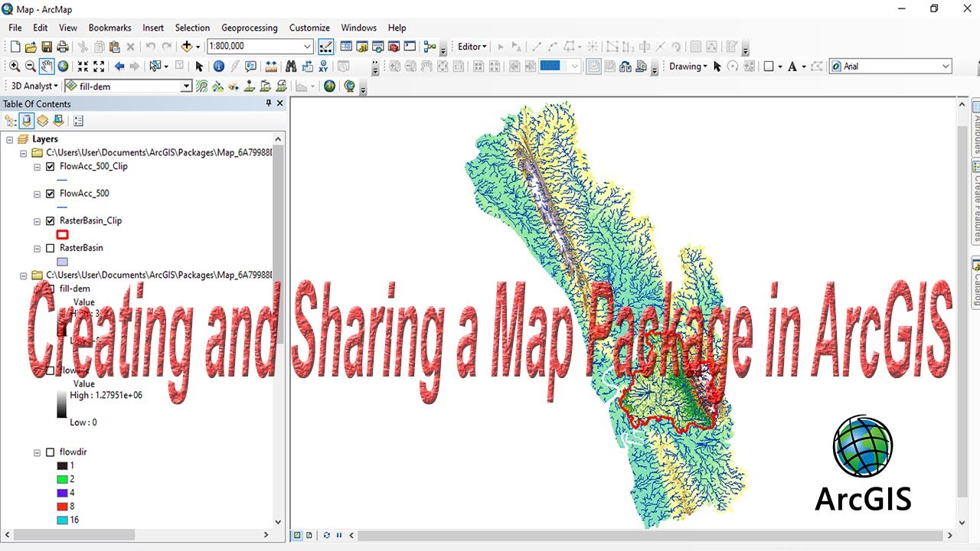The height and width of the screenshot is (551, 980).
Task: Open the 3D Analyst menu
Action: pyautogui.click(x=34, y=86)
